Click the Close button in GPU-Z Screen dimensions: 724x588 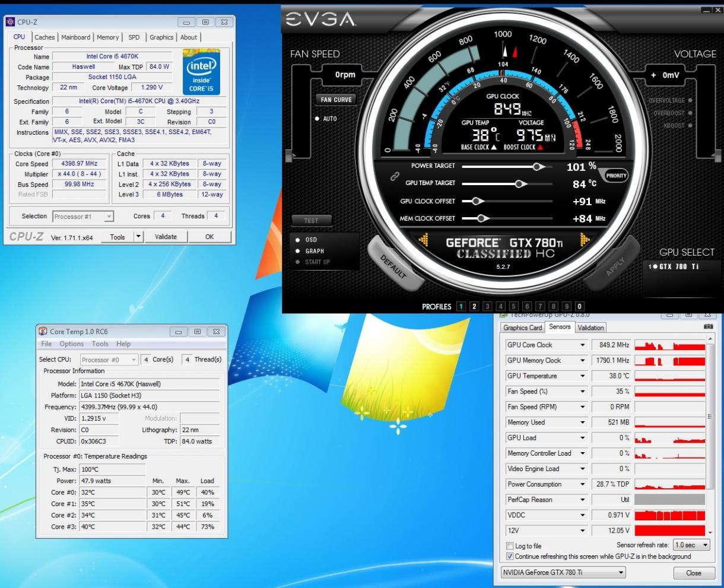coord(693,573)
